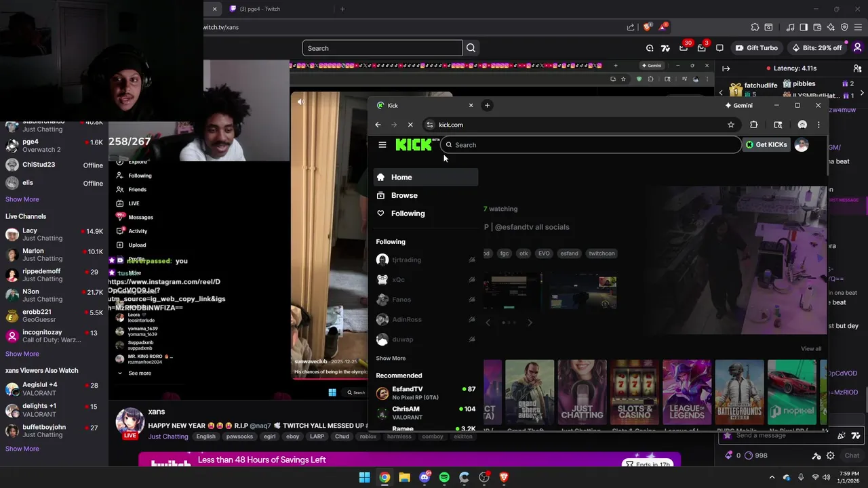Open Brave main hamburger menu
This screenshot has width=868, height=488.
click(857, 27)
